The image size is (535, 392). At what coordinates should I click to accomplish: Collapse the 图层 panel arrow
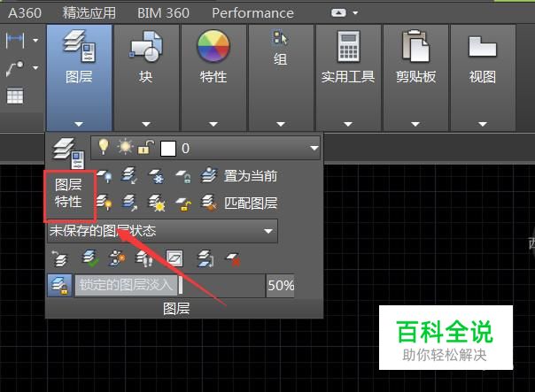pyautogui.click(x=79, y=124)
